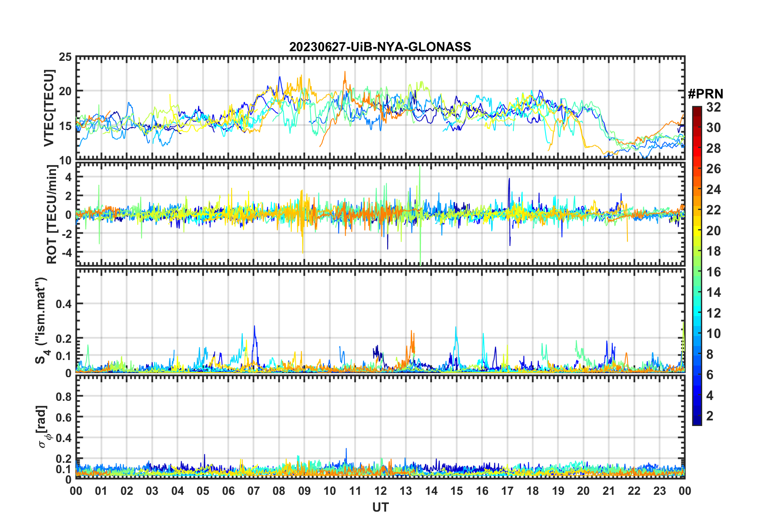The height and width of the screenshot is (532, 761).
Task: Click the UT x-axis label
Action: click(x=380, y=508)
